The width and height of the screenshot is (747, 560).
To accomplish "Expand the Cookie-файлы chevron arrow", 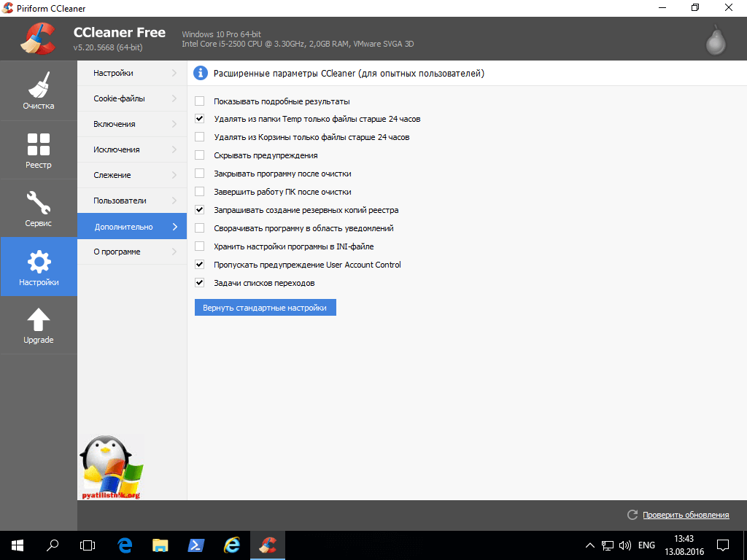I will pyautogui.click(x=174, y=98).
